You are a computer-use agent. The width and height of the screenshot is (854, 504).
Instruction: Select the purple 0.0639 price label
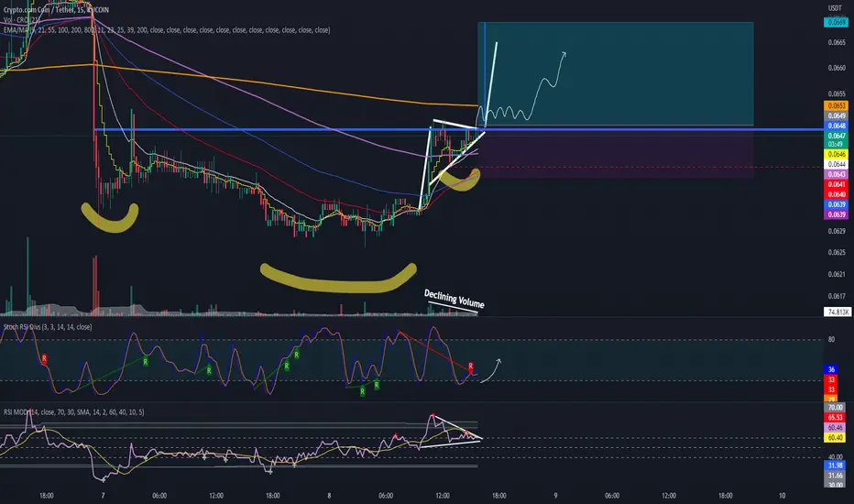coord(836,214)
